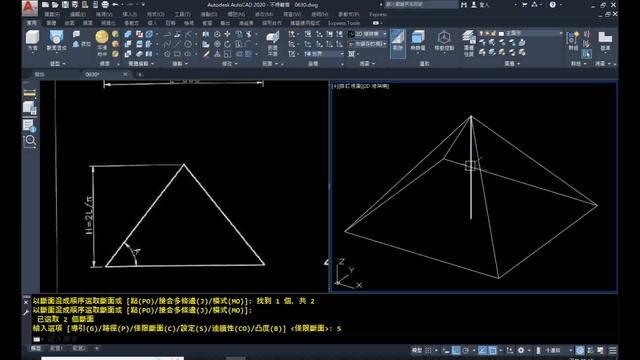Image resolution: width=640 pixels, height=360 pixels.
Task: Open the status bar customization menu icon
Action: click(x=613, y=350)
